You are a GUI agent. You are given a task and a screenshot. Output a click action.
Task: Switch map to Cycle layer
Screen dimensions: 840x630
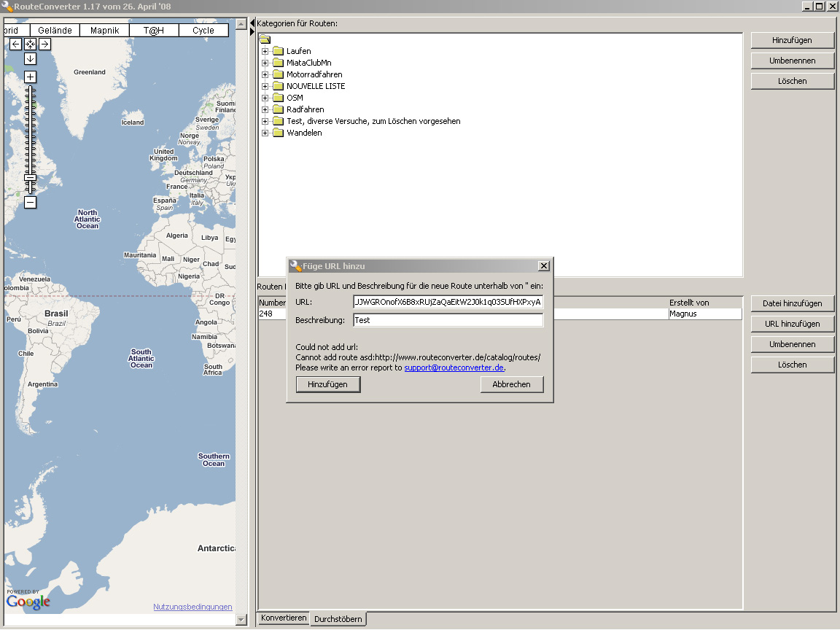pyautogui.click(x=203, y=31)
